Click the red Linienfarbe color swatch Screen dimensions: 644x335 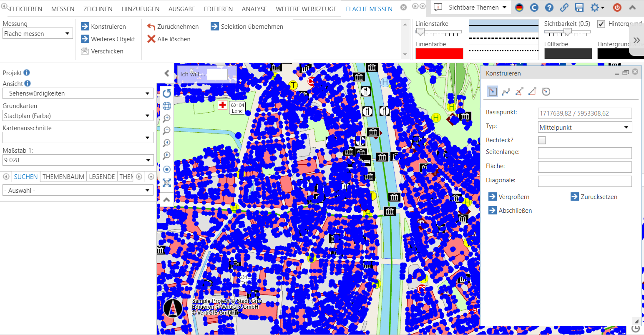[439, 54]
